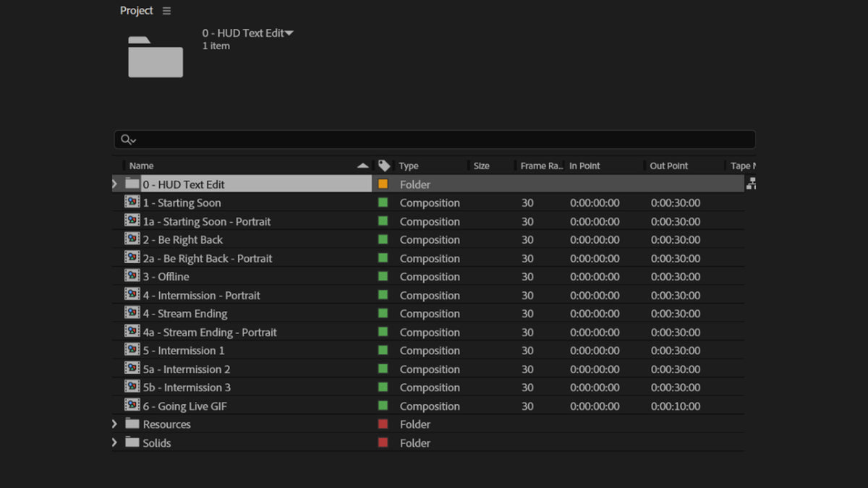Expand the 0 - HUD Text Edit folder
Screen dimensions: 868x488
115,184
